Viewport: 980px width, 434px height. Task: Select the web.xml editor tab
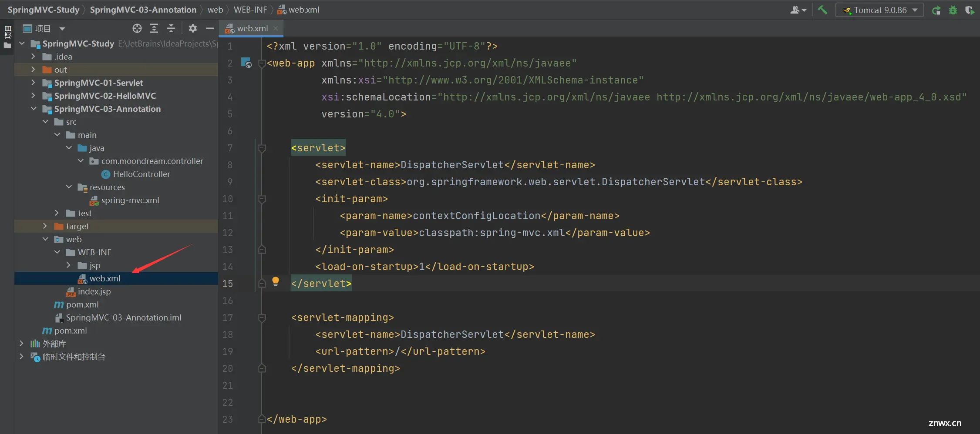251,29
